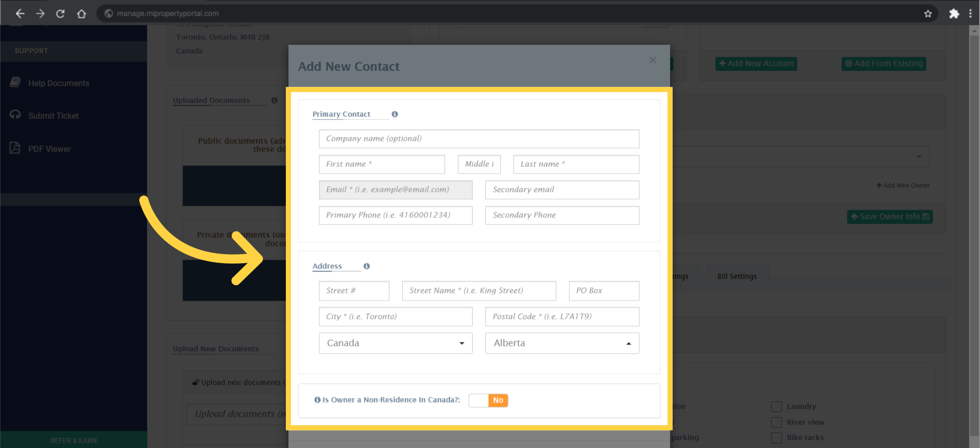Focus the Company name field
The width and height of the screenshot is (980, 448).
(x=479, y=139)
